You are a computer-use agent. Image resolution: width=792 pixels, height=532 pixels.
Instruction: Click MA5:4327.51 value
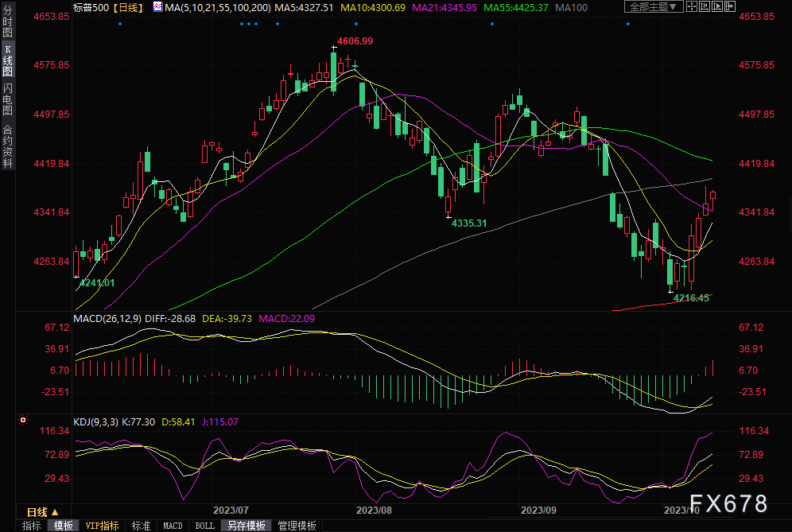click(304, 8)
